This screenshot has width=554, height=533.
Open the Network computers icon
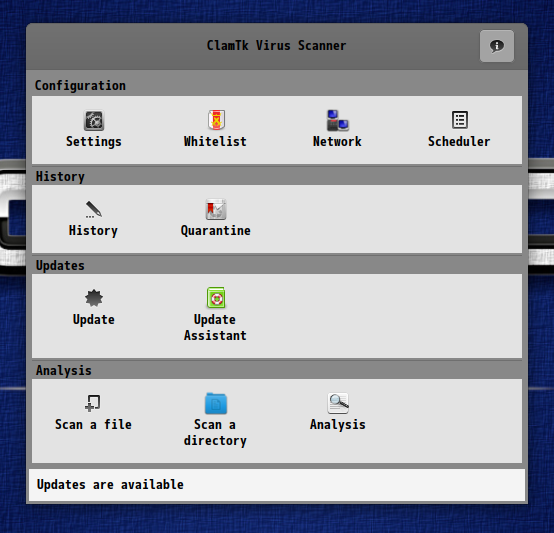coord(337,120)
